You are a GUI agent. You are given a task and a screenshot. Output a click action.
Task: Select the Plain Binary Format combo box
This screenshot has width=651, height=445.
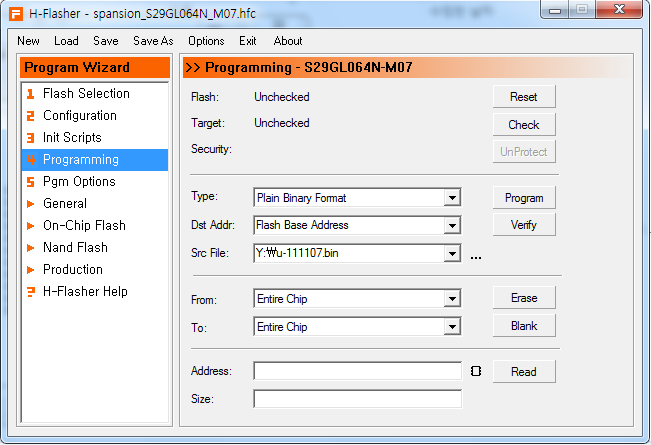coord(357,198)
